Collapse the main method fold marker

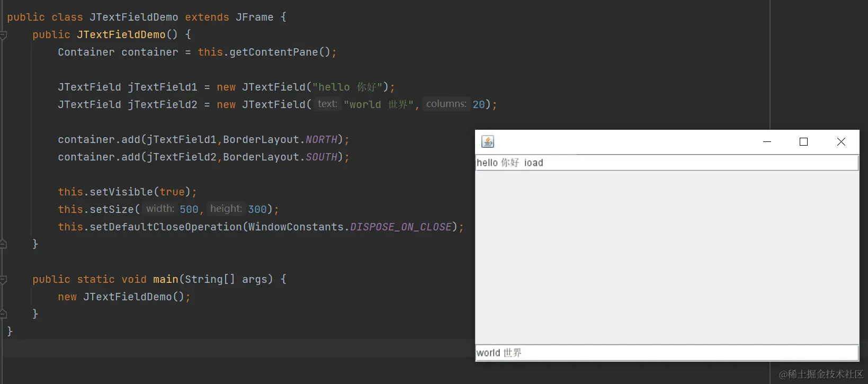pyautogui.click(x=3, y=280)
